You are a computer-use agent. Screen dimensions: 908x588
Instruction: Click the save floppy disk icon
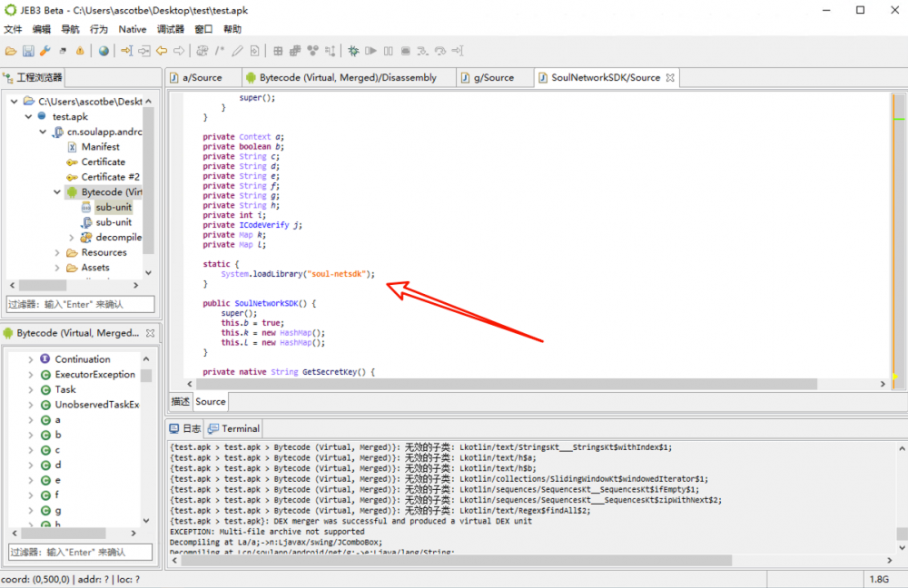coord(28,51)
